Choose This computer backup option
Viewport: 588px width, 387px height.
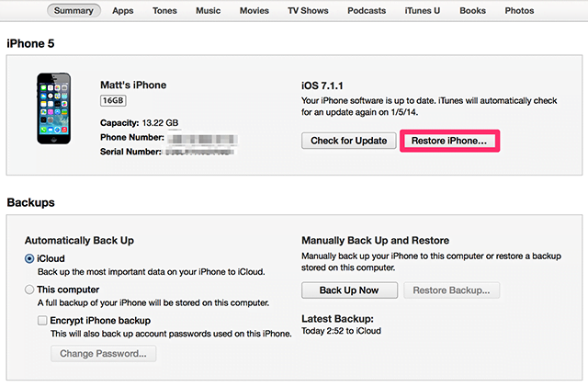(30, 290)
